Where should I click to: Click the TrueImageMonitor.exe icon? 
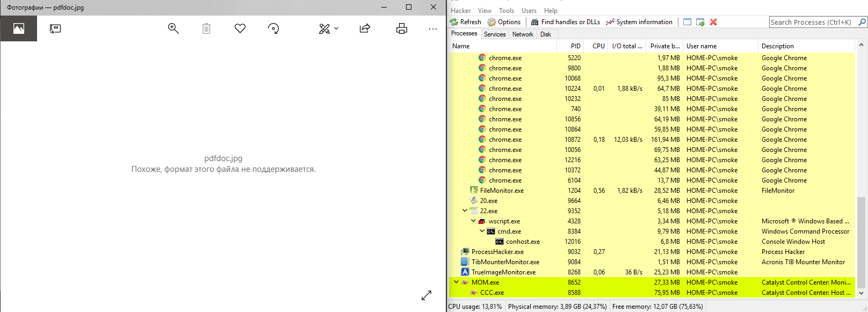coord(465,272)
